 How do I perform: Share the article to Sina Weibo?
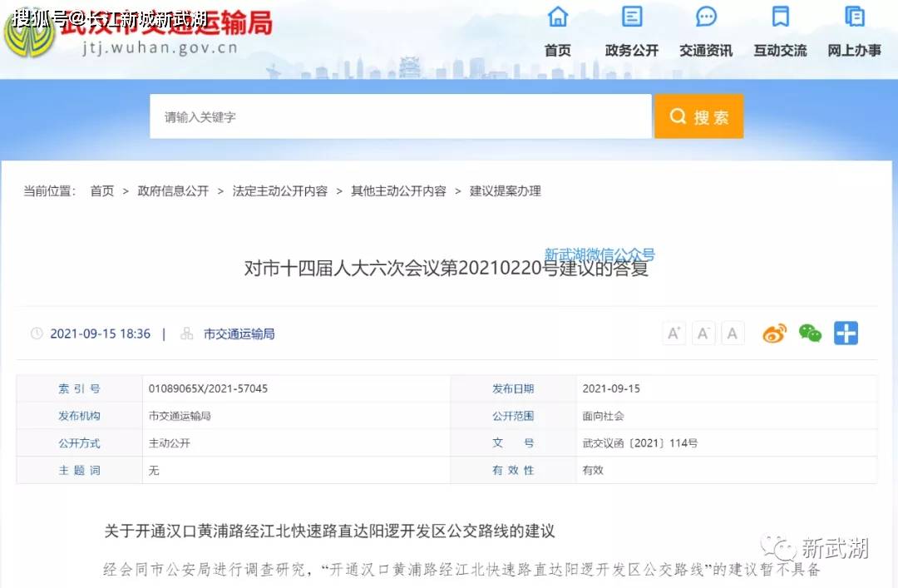pyautogui.click(x=774, y=333)
